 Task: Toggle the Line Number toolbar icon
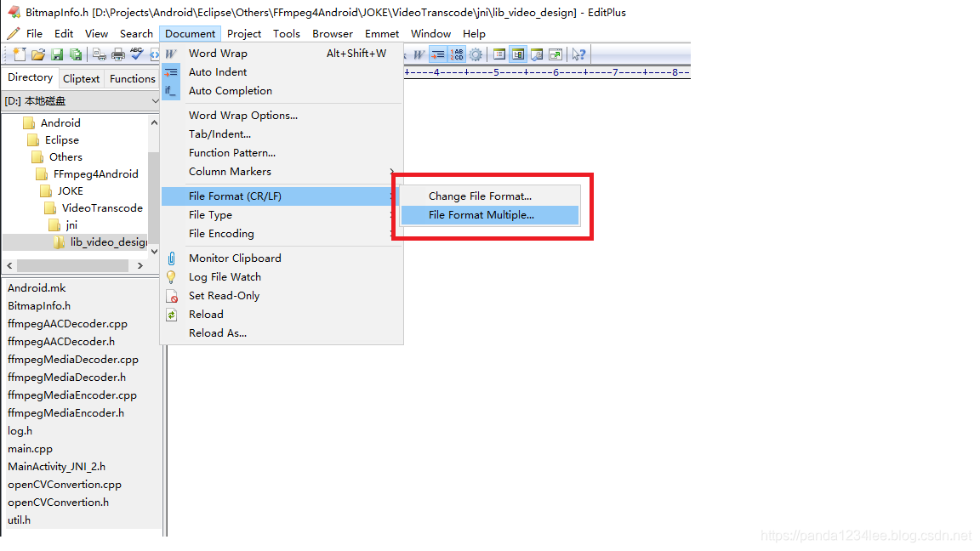457,54
